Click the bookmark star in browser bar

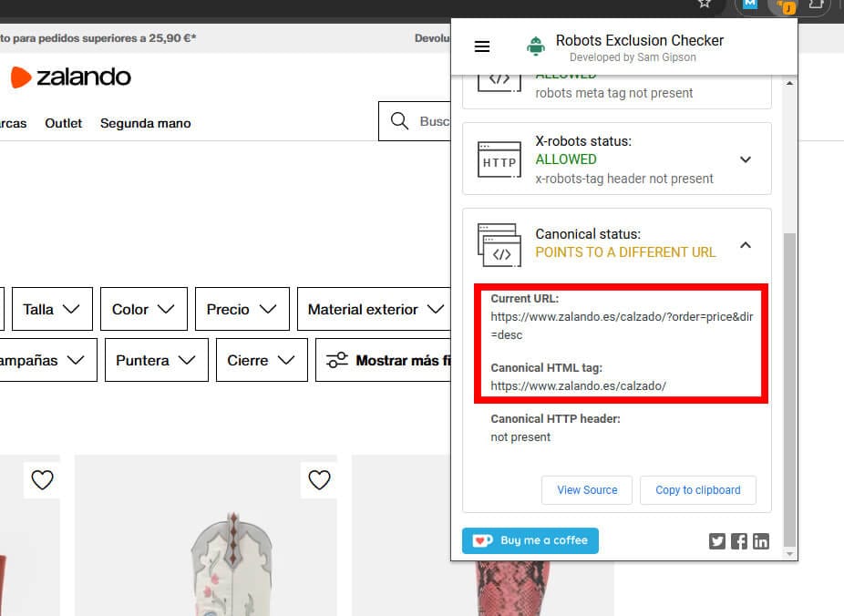click(704, 5)
